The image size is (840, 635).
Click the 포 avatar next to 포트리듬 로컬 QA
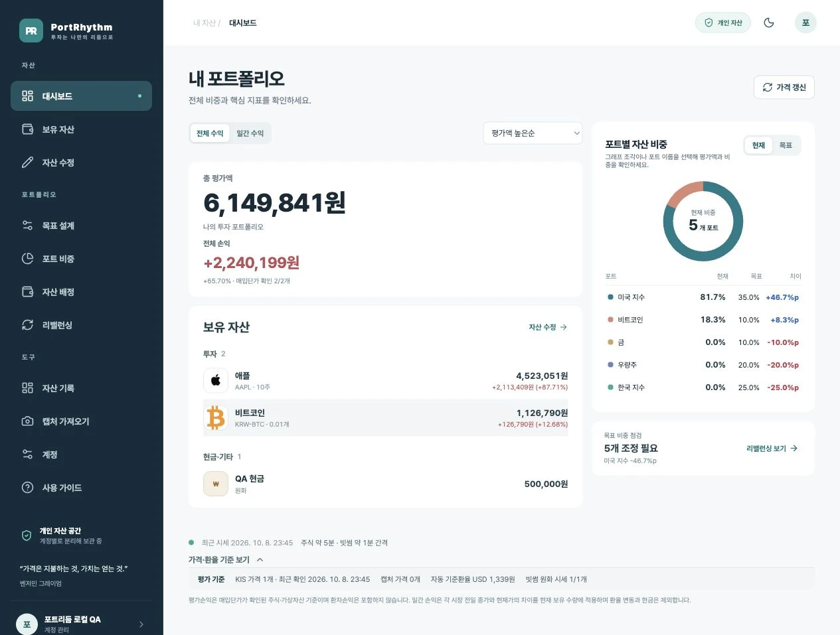[27, 624]
